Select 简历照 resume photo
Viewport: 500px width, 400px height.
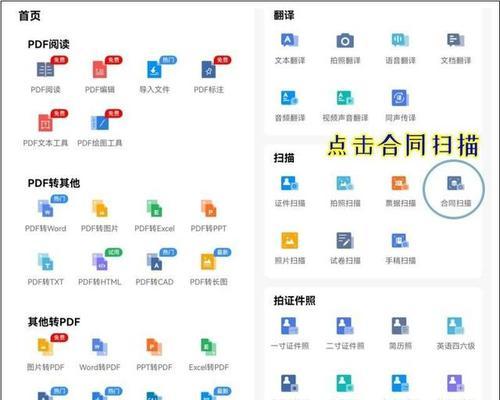point(400,326)
